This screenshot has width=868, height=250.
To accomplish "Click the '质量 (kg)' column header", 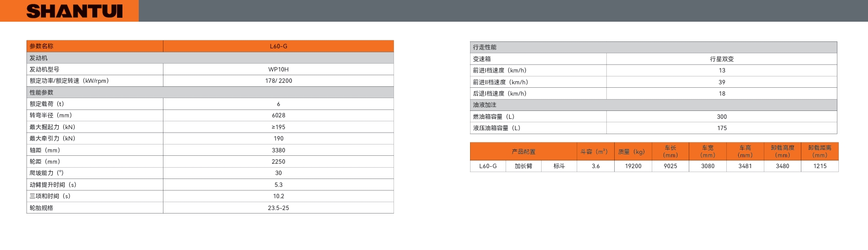I will click(633, 152).
